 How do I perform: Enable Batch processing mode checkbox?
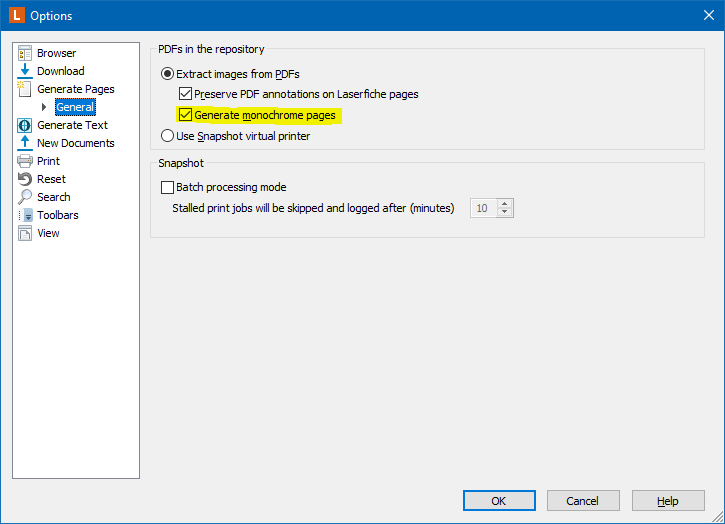pos(167,187)
